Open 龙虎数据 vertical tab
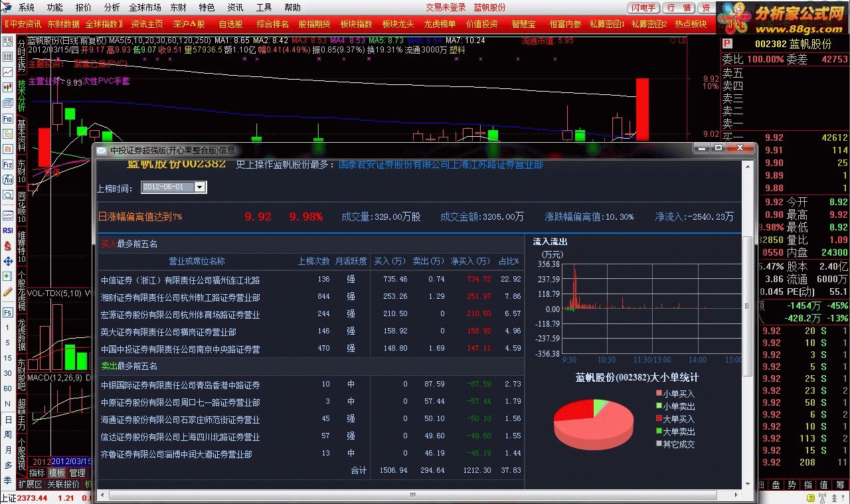 [21, 335]
